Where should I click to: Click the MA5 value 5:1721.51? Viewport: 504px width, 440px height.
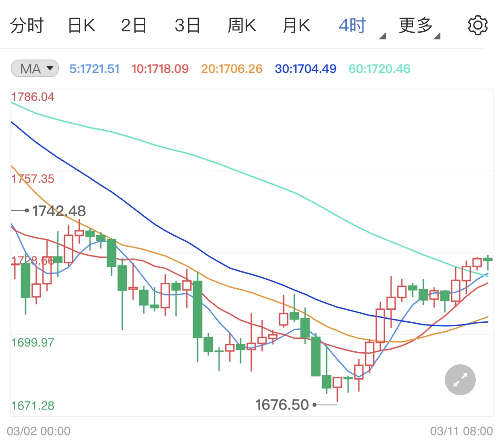click(x=95, y=69)
